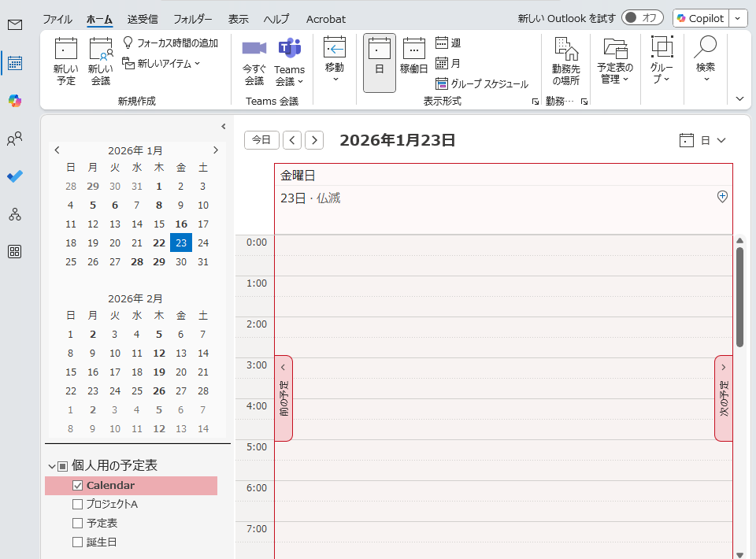The width and height of the screenshot is (756, 559).
Task: Open the 検索 search tool
Action: click(x=705, y=61)
